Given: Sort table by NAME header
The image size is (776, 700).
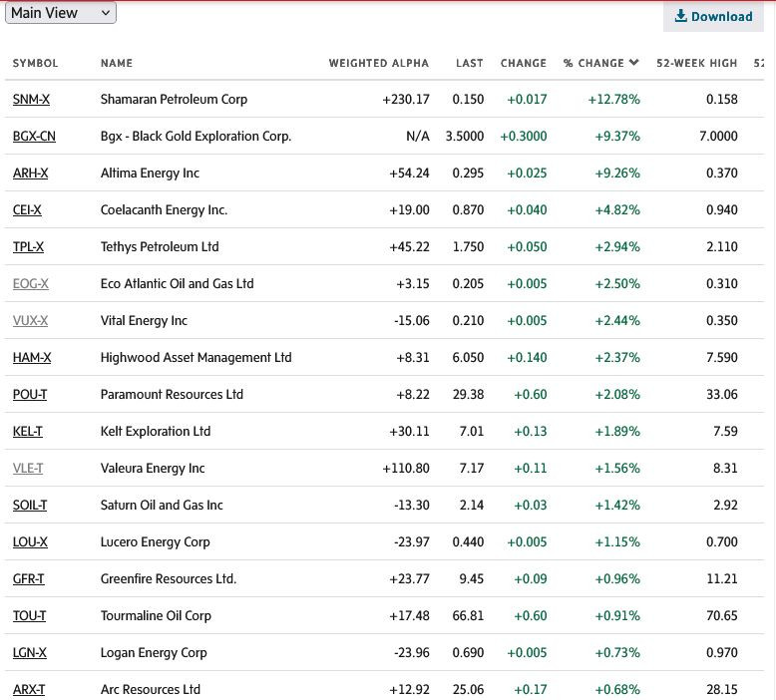Looking at the screenshot, I should click(117, 63).
